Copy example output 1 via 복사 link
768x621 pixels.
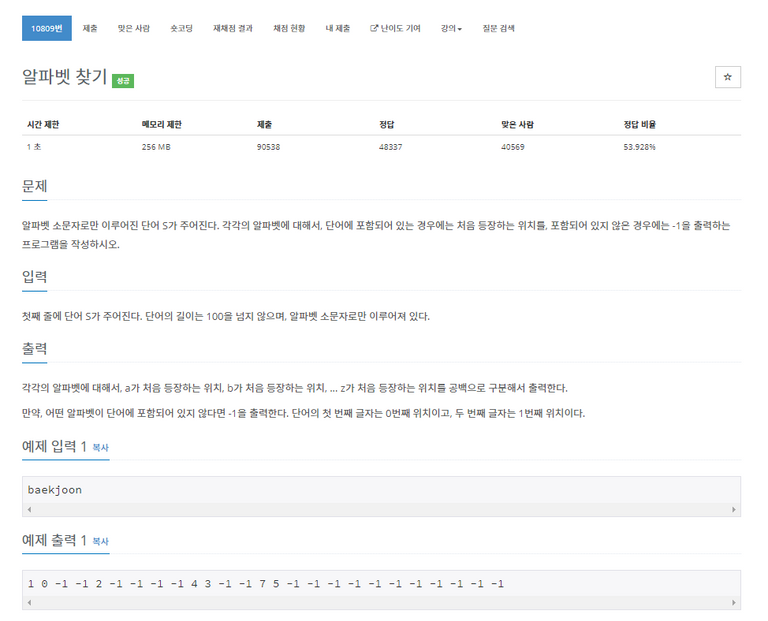pyautogui.click(x=100, y=541)
